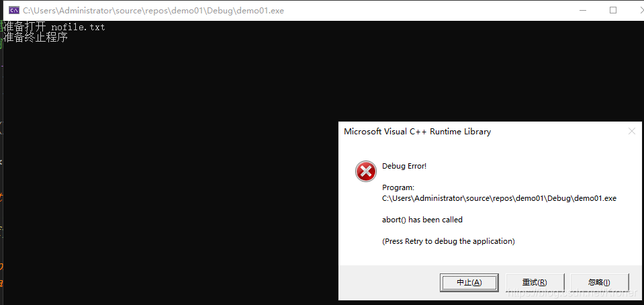This screenshot has height=305, width=644.
Task: Click the Microsoft Visual C++ Runtime Library title
Action: point(417,132)
